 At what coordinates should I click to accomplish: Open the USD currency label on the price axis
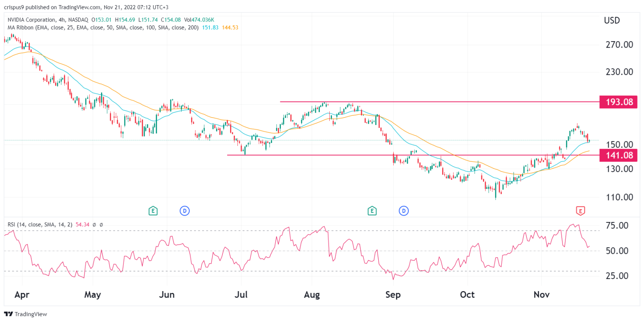[x=613, y=20]
